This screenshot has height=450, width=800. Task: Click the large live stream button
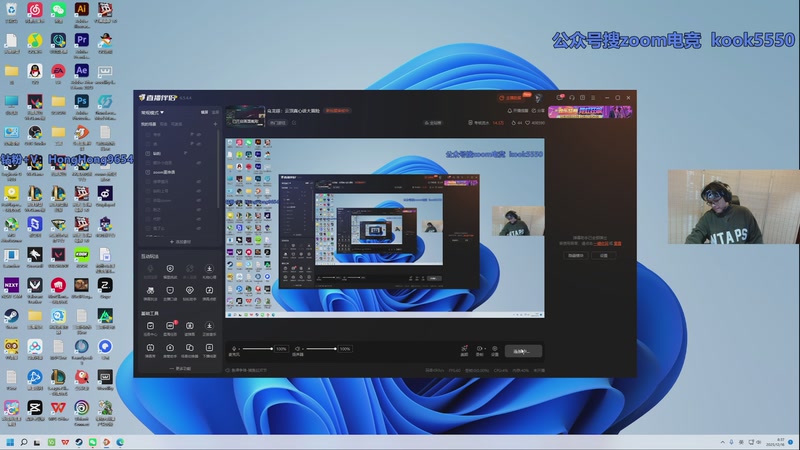click(523, 351)
